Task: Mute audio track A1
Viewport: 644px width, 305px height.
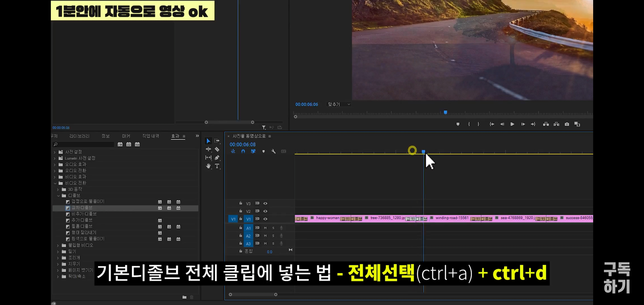Action: click(265, 228)
